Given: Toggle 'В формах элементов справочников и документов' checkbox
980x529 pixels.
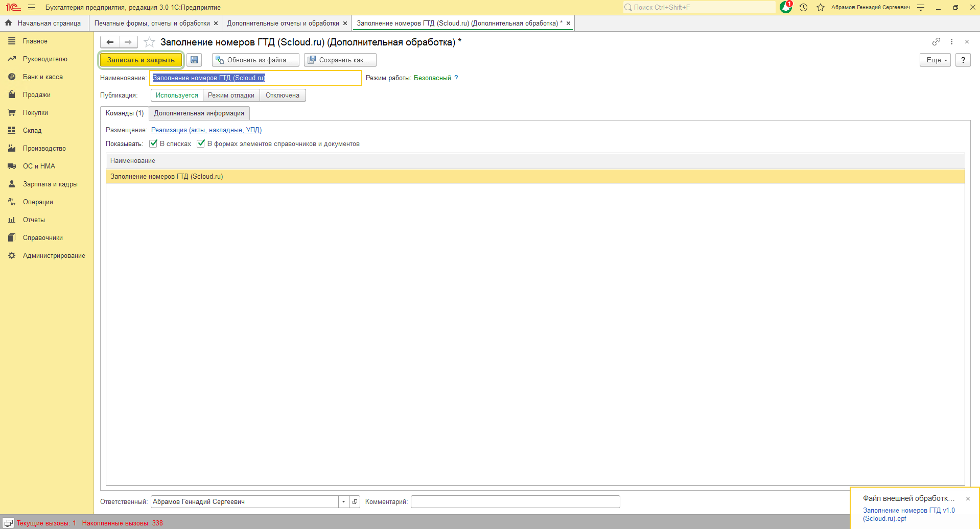Looking at the screenshot, I should click(201, 143).
